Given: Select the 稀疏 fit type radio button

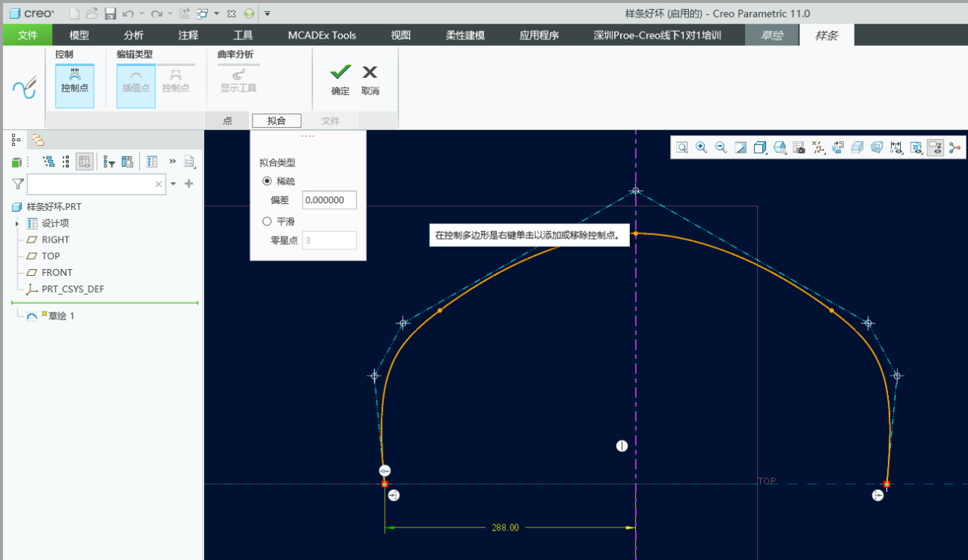Looking at the screenshot, I should pos(267,181).
